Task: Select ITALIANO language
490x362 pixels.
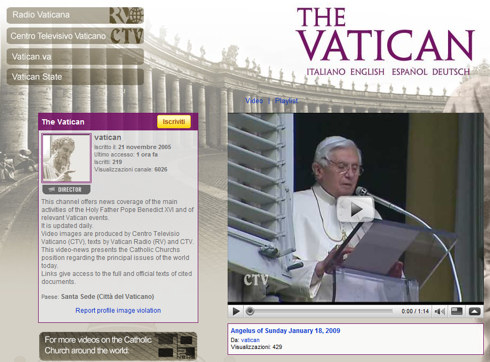Action: 326,72
